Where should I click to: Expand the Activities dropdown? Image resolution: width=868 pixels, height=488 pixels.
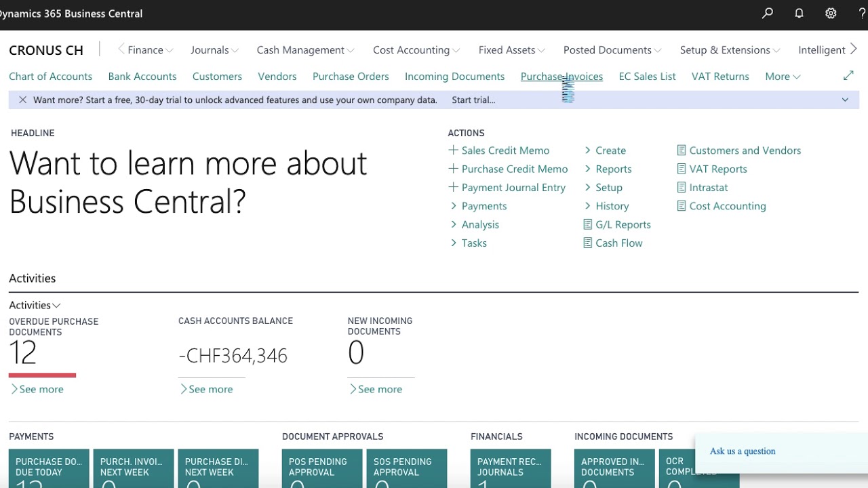tap(35, 305)
